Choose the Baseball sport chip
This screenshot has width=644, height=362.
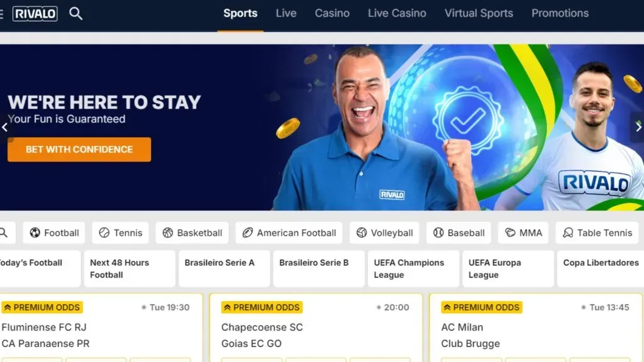point(458,233)
